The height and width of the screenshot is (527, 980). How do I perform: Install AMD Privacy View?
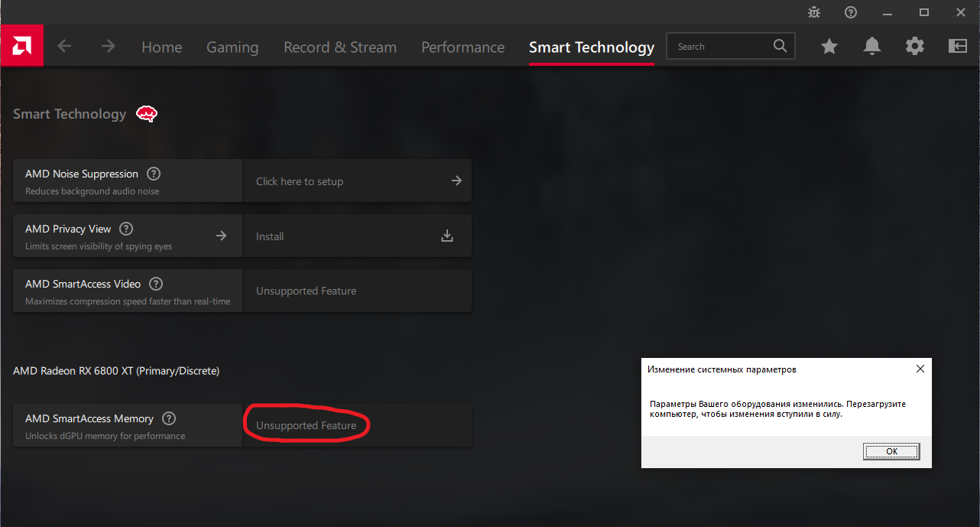(x=270, y=236)
